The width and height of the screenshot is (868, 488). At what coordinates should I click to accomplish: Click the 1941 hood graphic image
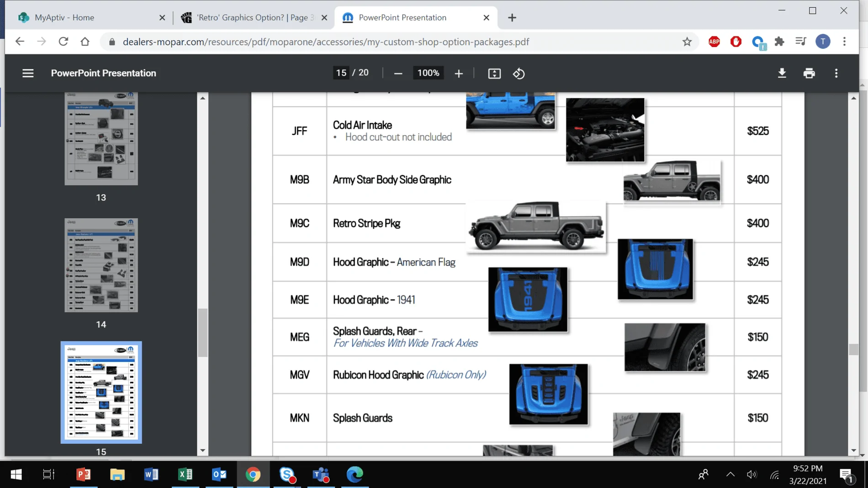(x=528, y=299)
